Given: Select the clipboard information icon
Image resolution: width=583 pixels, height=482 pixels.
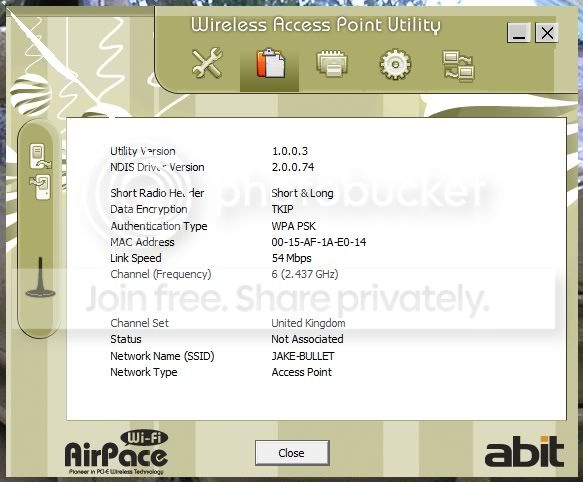Looking at the screenshot, I should click(270, 63).
